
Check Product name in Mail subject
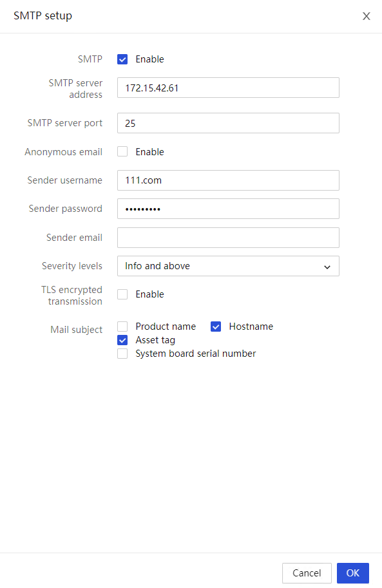point(122,327)
